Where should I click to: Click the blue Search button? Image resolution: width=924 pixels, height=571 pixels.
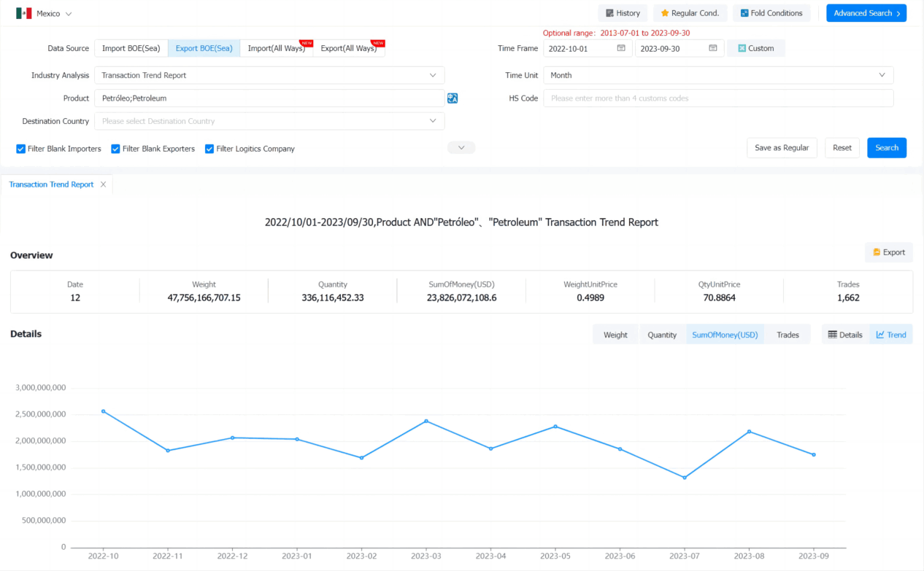pyautogui.click(x=887, y=148)
